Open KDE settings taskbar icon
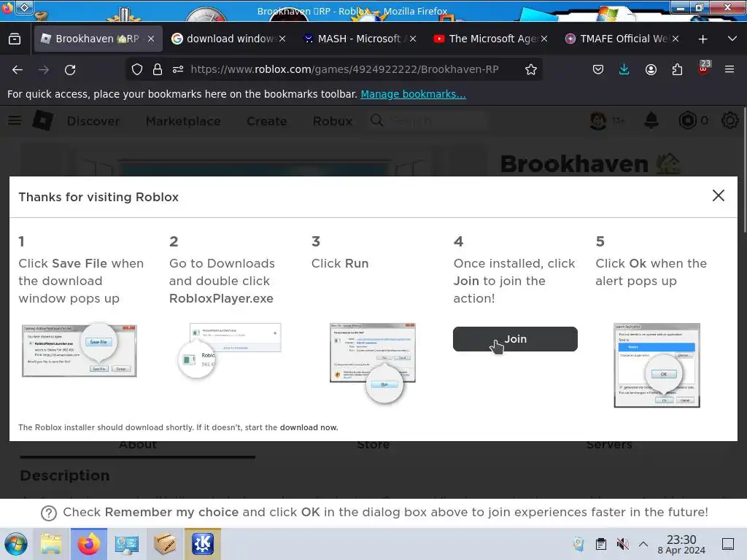Viewport: 747px width, 560px height. tap(203, 544)
